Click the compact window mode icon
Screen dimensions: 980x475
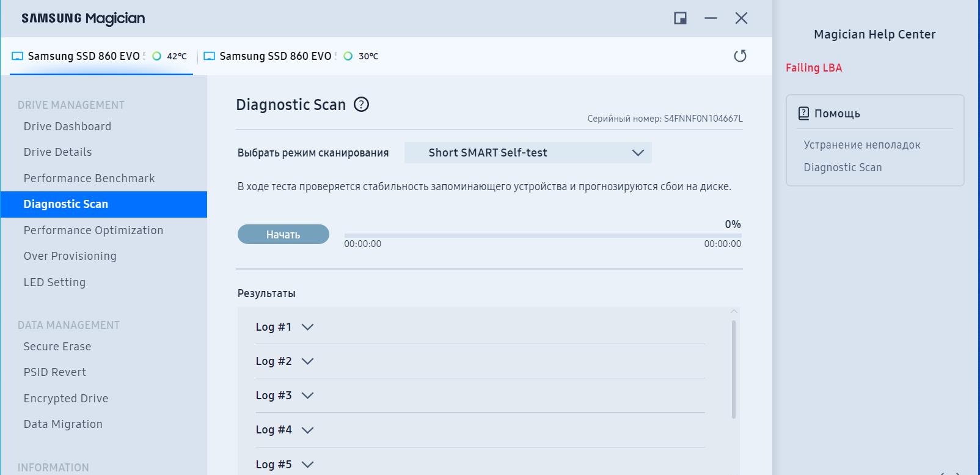pos(680,18)
